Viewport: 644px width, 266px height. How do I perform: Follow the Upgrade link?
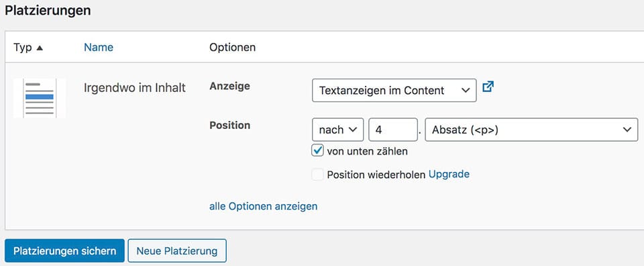(449, 175)
